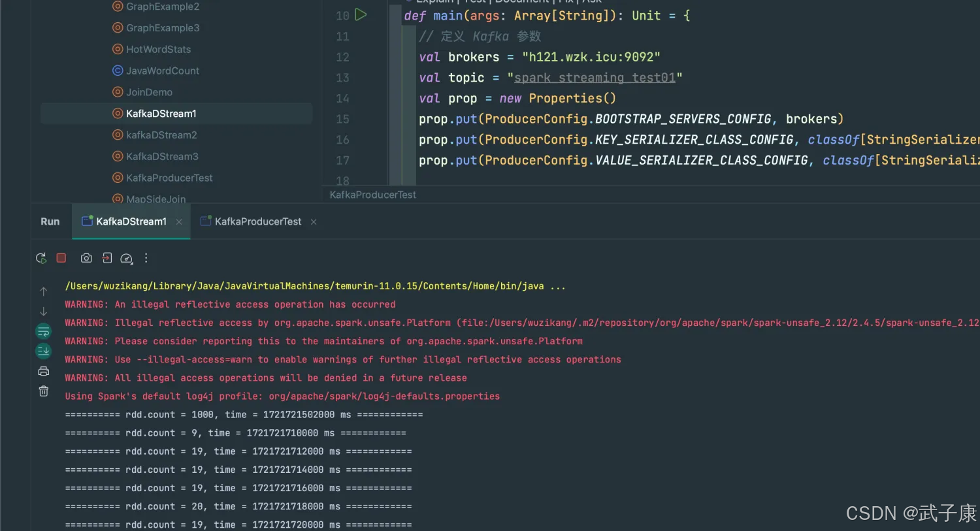The height and width of the screenshot is (531, 980).
Task: Click the spark_streaming_test01 topic string
Action: (595, 78)
